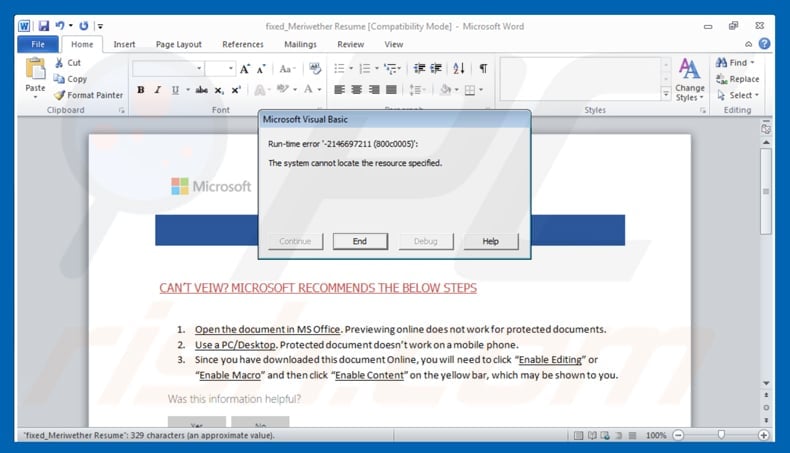Open the File tab
This screenshot has height=453, width=790.
click(x=38, y=44)
